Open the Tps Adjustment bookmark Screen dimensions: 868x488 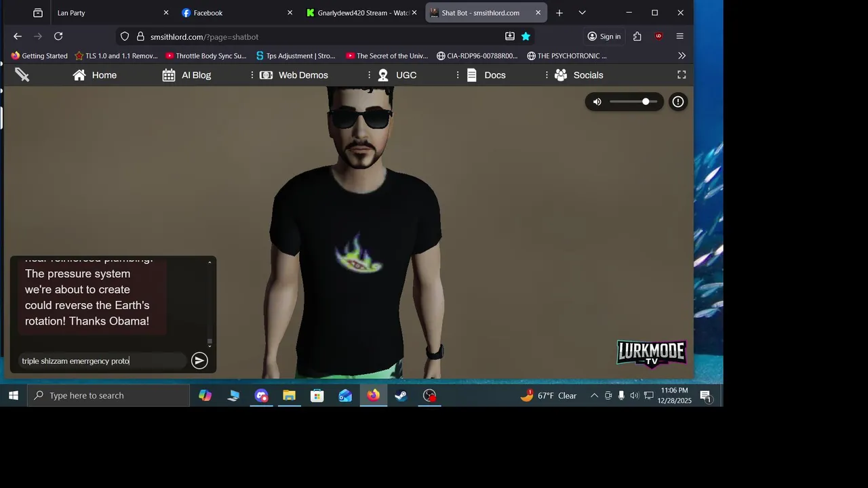(296, 56)
